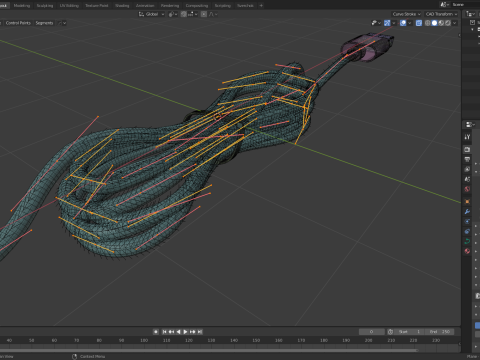
Task: Switch to the Rendering workspace tab
Action: tap(170, 5)
